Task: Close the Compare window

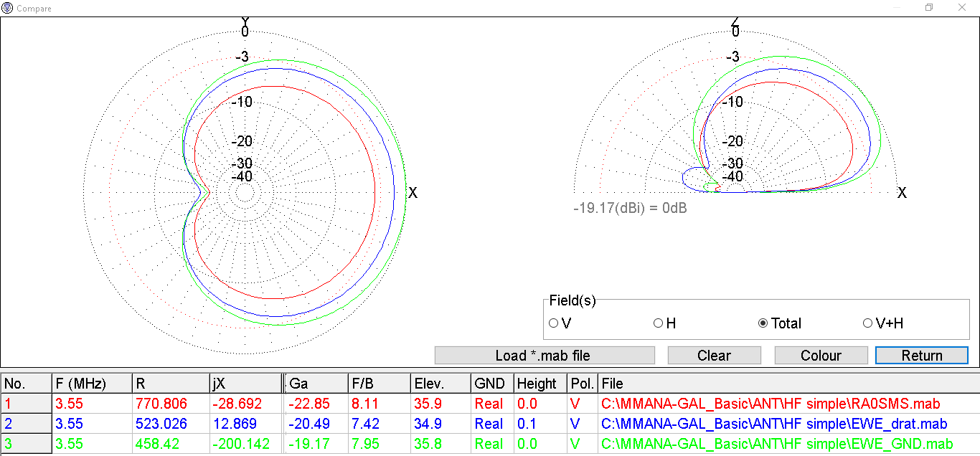Action: (x=962, y=8)
